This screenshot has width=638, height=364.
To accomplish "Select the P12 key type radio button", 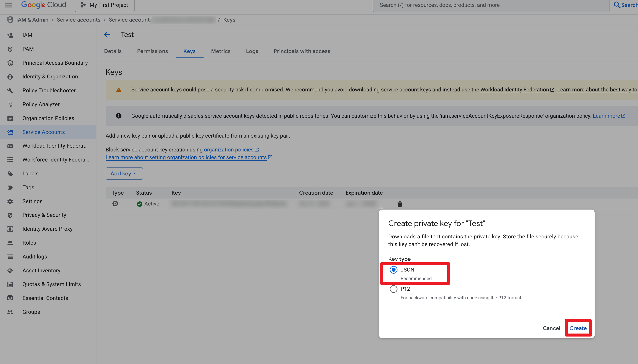I will pos(393,289).
